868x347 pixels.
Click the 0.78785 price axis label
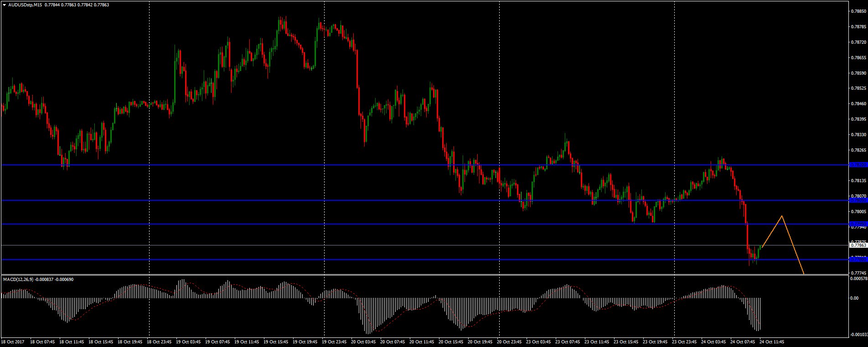pos(858,27)
